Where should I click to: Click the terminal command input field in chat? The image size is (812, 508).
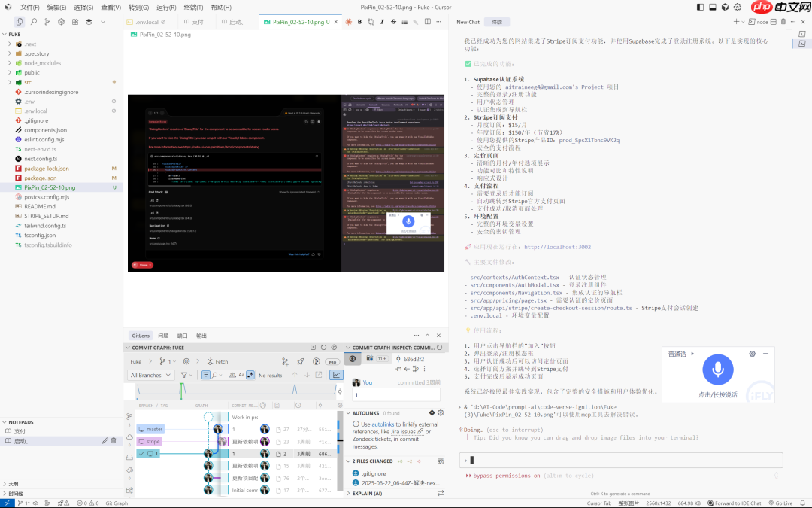click(620, 458)
